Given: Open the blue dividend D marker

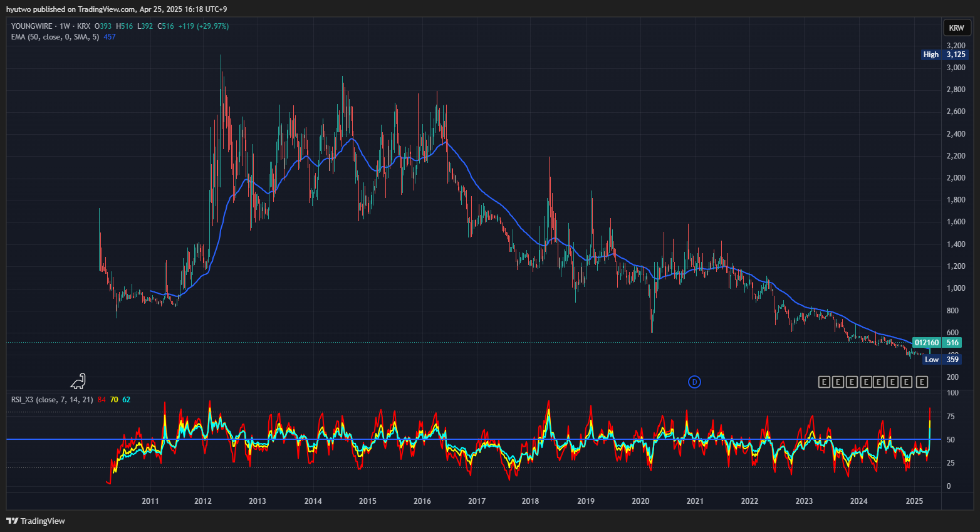Looking at the screenshot, I should click(694, 382).
